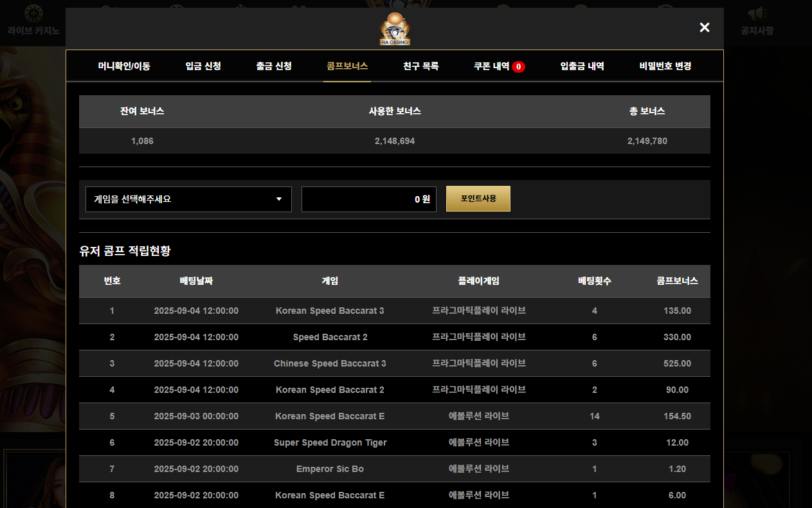This screenshot has width=812, height=508.
Task: Click the 플레이게임 column header
Action: pyautogui.click(x=479, y=281)
